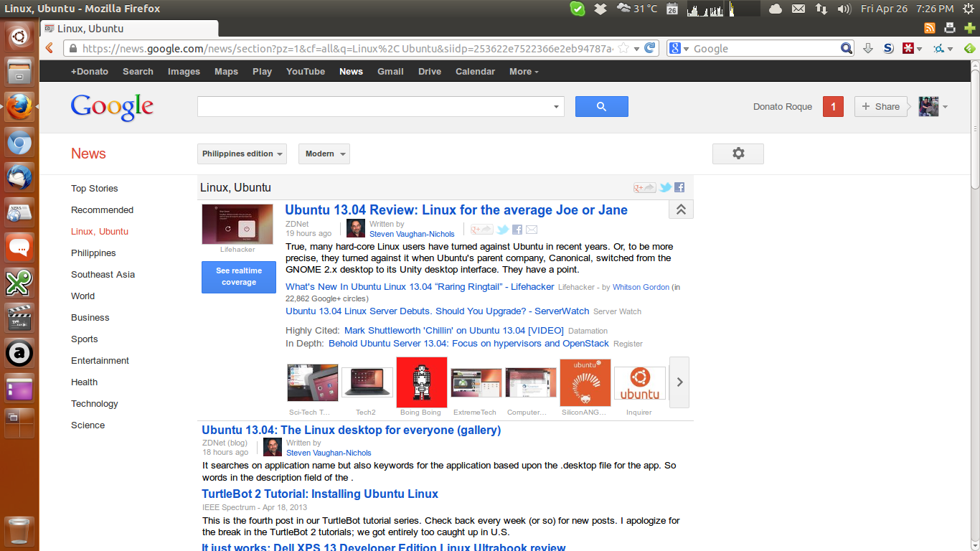The image size is (980, 551).
Task: Open the Mark Shuttleworth 'Chillin' link
Action: pyautogui.click(x=454, y=331)
